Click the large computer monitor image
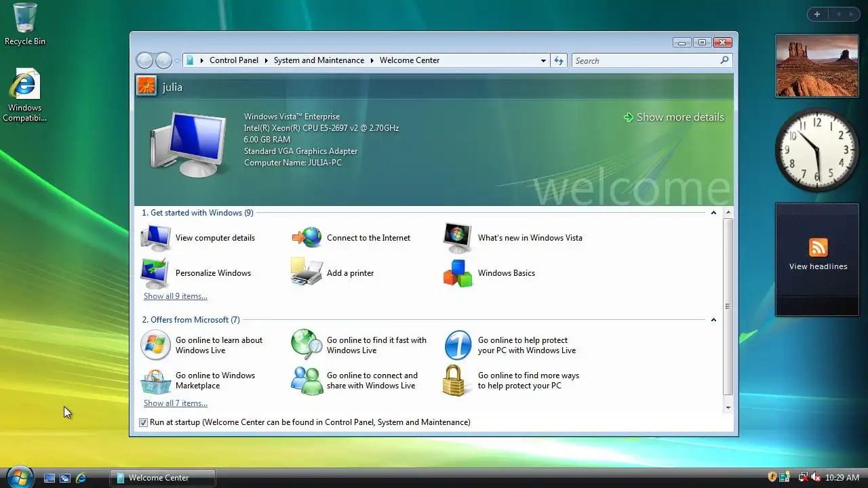Viewport: 868px width, 488px height. pyautogui.click(x=188, y=144)
